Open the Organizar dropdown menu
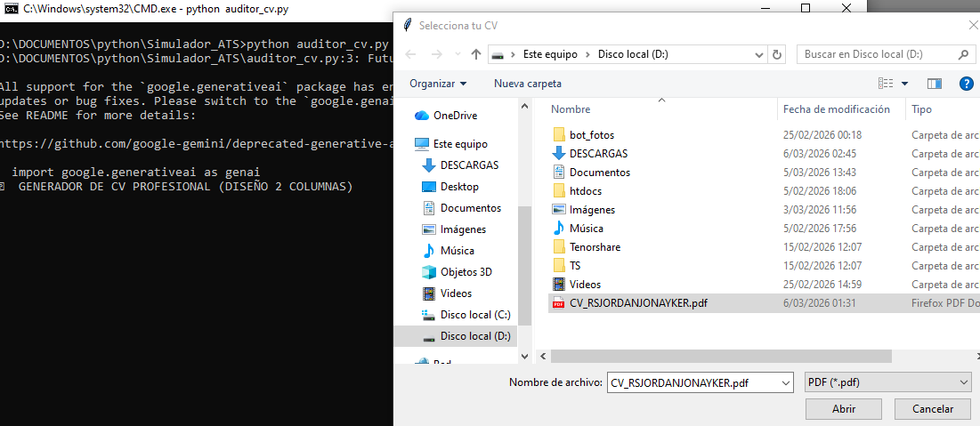980x426 pixels. point(438,84)
